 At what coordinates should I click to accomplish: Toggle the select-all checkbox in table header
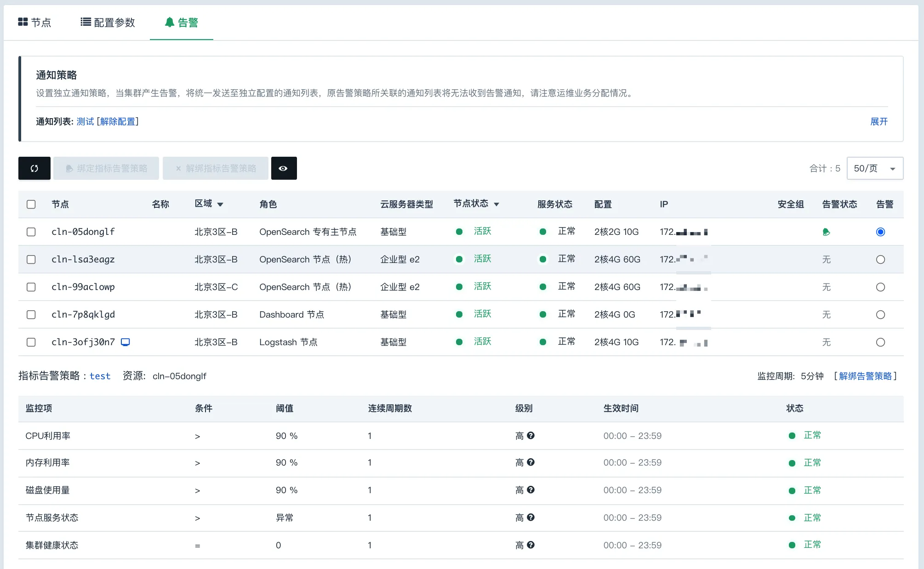point(31,205)
